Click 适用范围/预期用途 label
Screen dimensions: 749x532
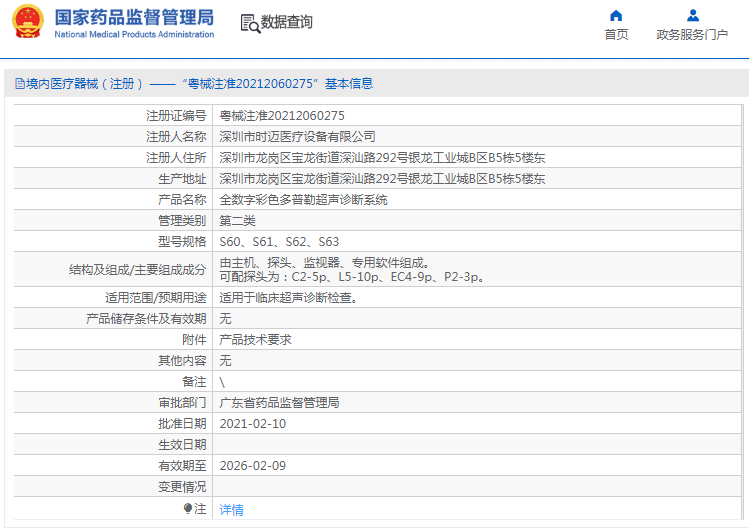tap(156, 298)
